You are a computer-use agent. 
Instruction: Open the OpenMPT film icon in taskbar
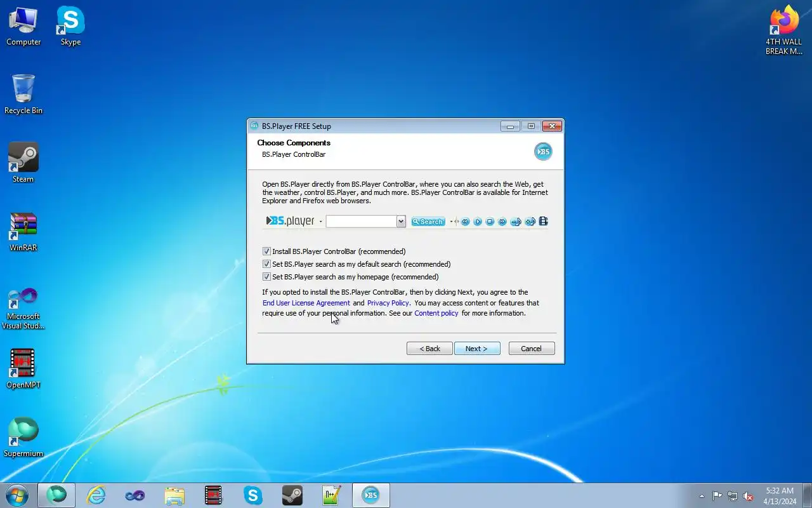coord(214,495)
